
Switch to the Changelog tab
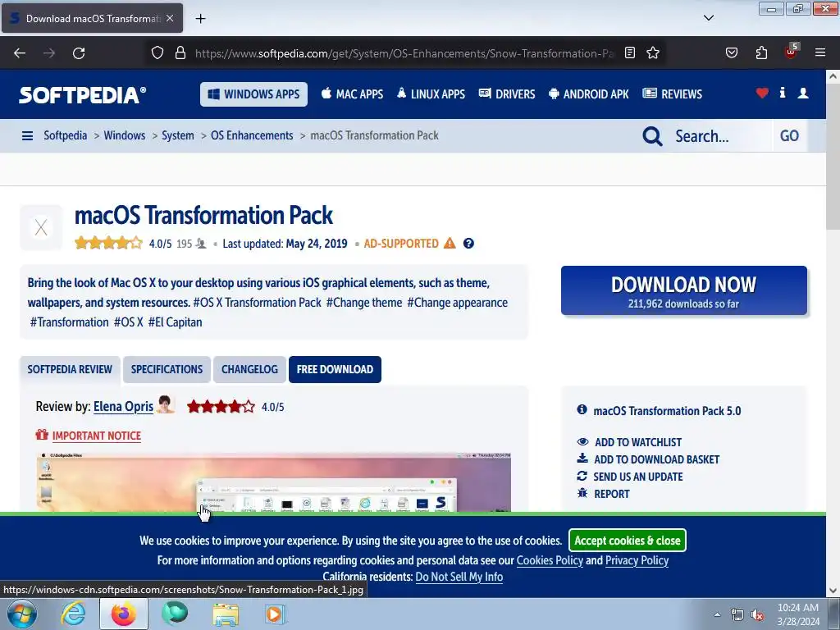(x=249, y=369)
